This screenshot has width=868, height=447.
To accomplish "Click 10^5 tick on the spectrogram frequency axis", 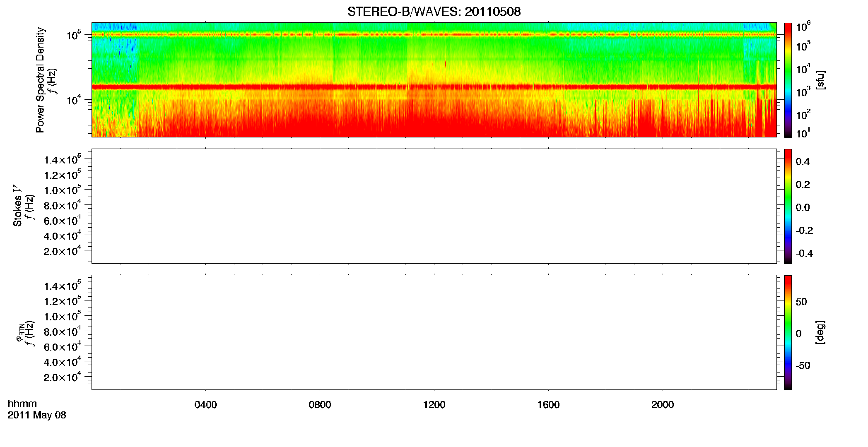I will tap(74, 36).
